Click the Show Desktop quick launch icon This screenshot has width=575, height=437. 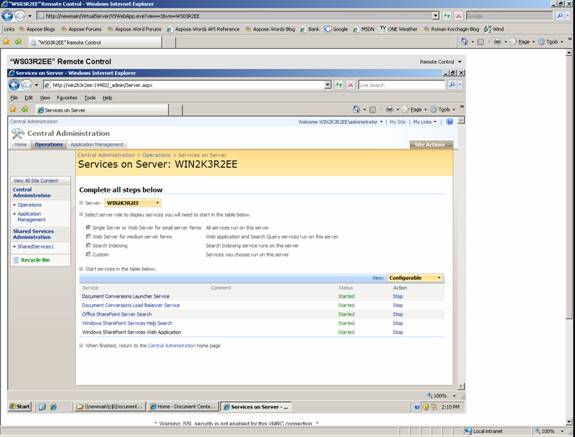point(42,407)
